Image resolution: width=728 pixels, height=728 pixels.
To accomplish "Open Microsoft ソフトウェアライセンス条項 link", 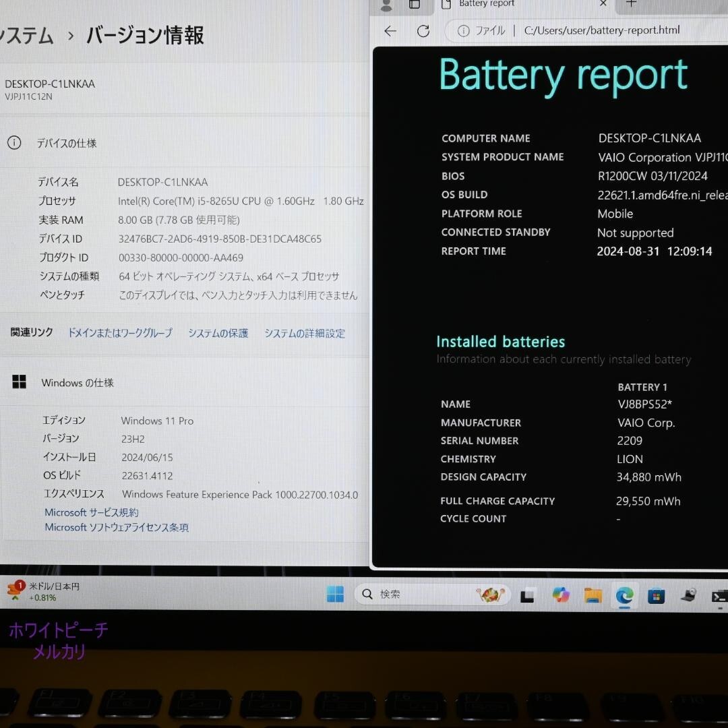I will tap(117, 527).
